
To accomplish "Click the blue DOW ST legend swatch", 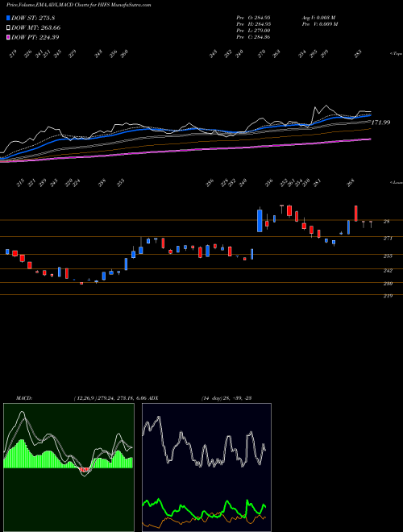I will 8,18.
